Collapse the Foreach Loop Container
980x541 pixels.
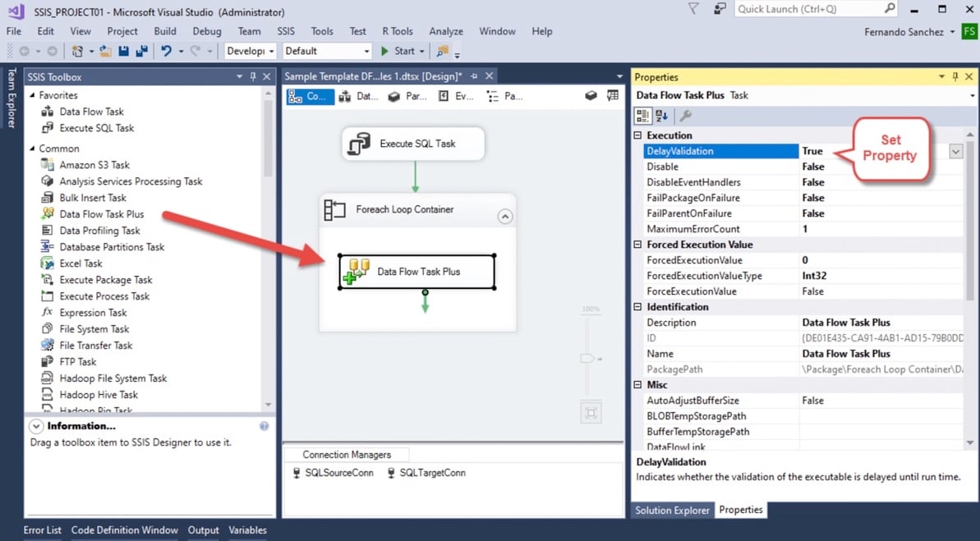(x=504, y=216)
